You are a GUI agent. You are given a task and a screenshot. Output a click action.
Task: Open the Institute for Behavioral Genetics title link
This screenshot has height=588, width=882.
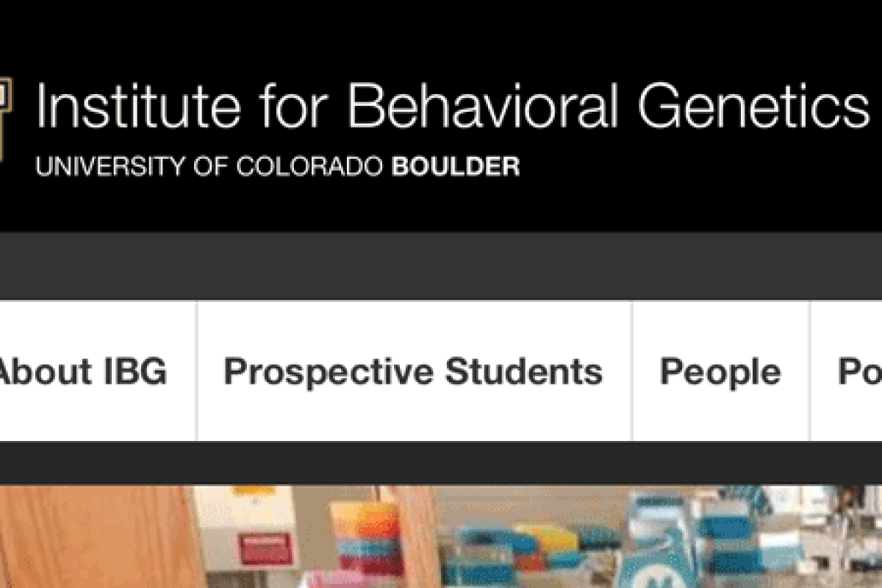(x=453, y=105)
